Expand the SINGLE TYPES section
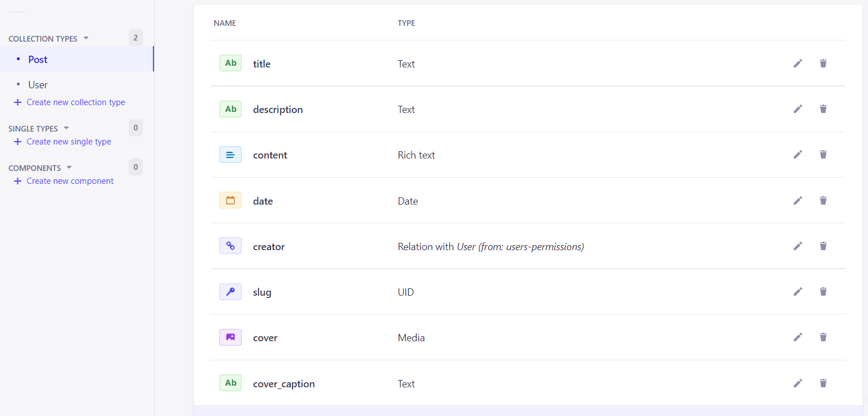The image size is (868, 416). coord(67,128)
